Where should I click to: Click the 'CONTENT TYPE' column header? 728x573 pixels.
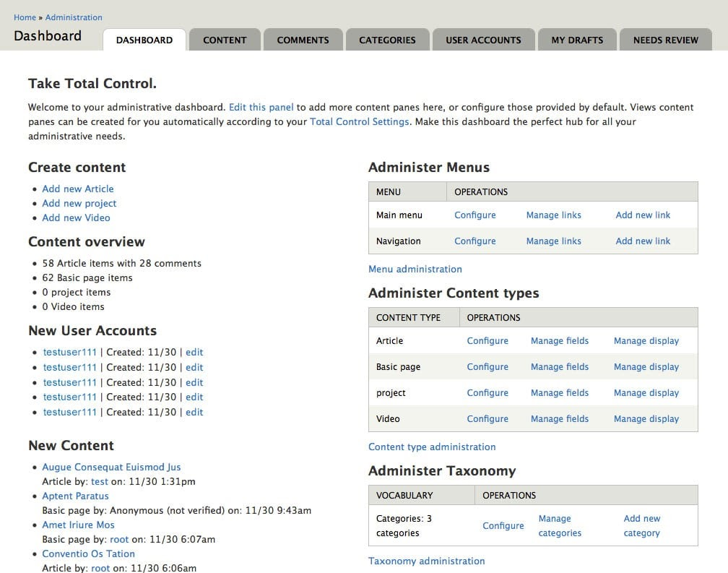(414, 318)
